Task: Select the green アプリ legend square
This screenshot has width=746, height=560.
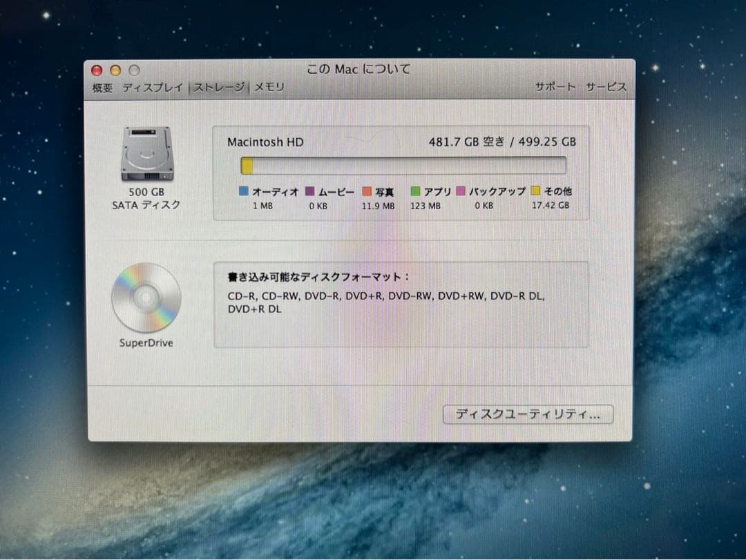Action: 415,191
